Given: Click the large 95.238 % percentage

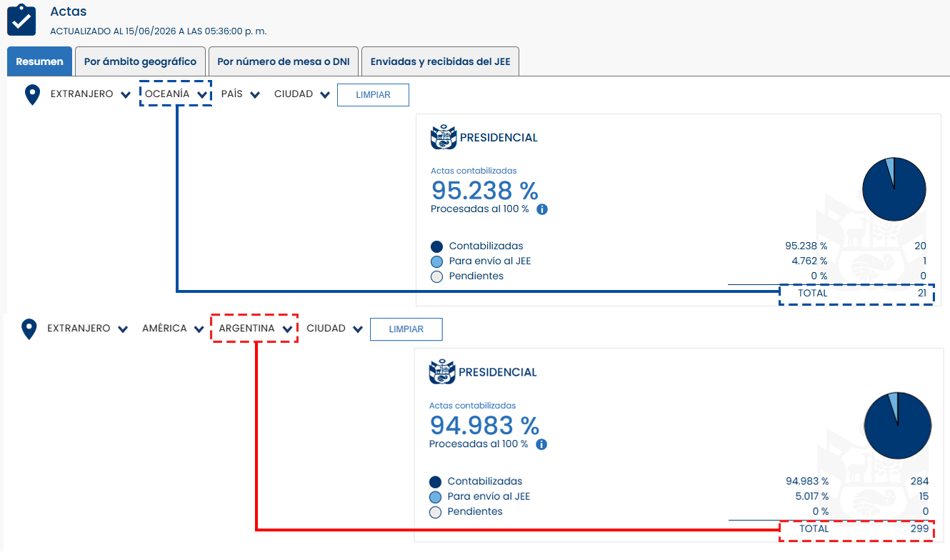Looking at the screenshot, I should [484, 191].
